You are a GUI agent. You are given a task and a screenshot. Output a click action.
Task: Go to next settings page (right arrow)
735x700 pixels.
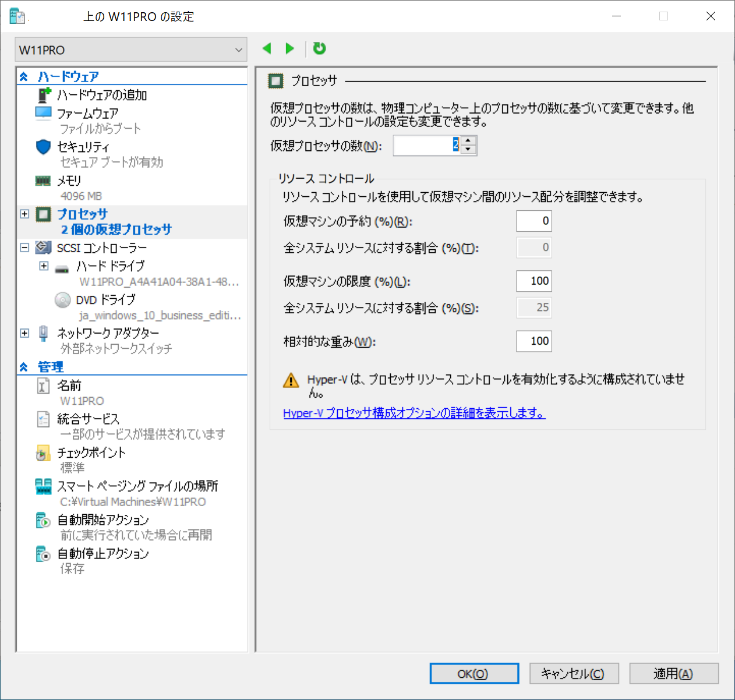pos(289,48)
